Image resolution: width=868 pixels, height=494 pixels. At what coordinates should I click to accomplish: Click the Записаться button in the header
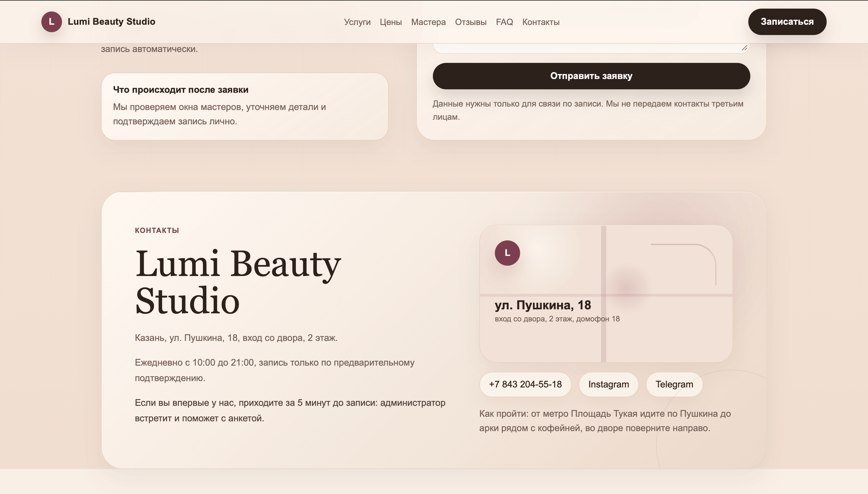[787, 22]
